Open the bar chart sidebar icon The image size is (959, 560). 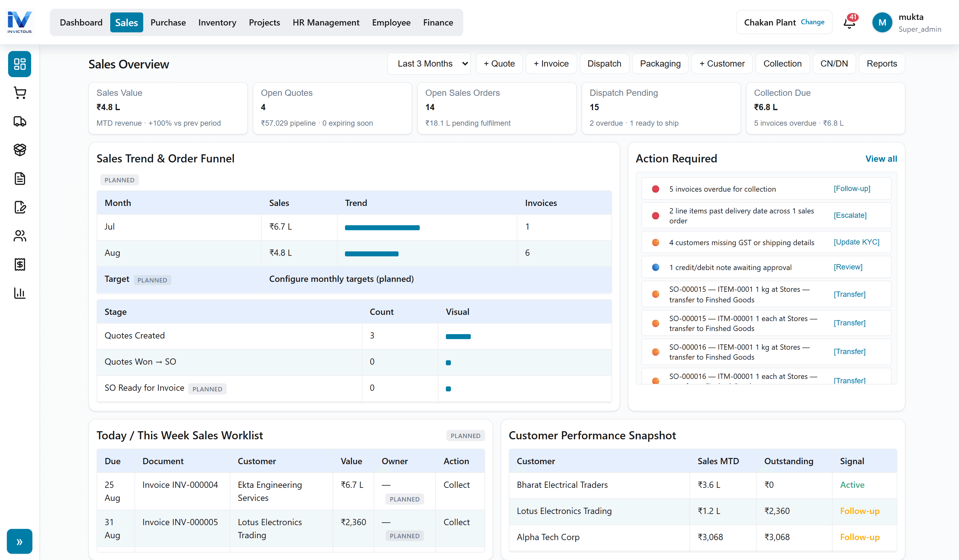point(19,293)
